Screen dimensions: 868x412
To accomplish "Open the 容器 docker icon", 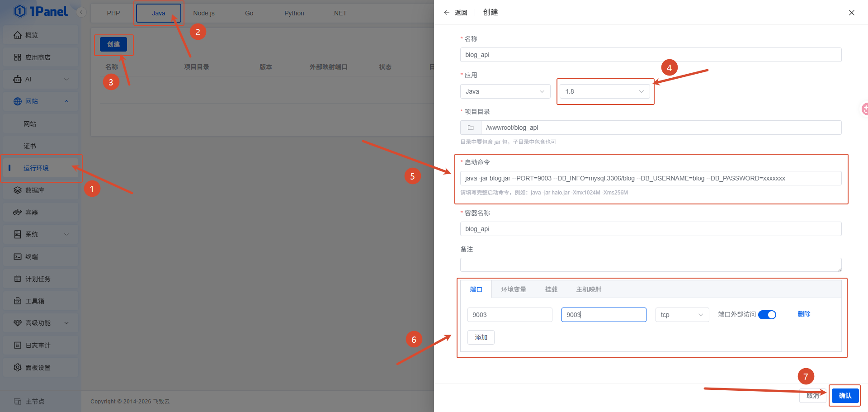I will (18, 213).
